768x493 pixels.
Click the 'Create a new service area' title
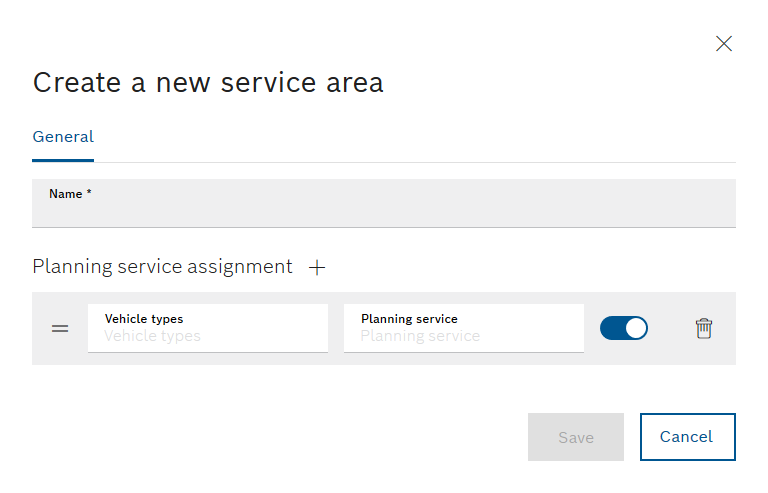(x=208, y=82)
